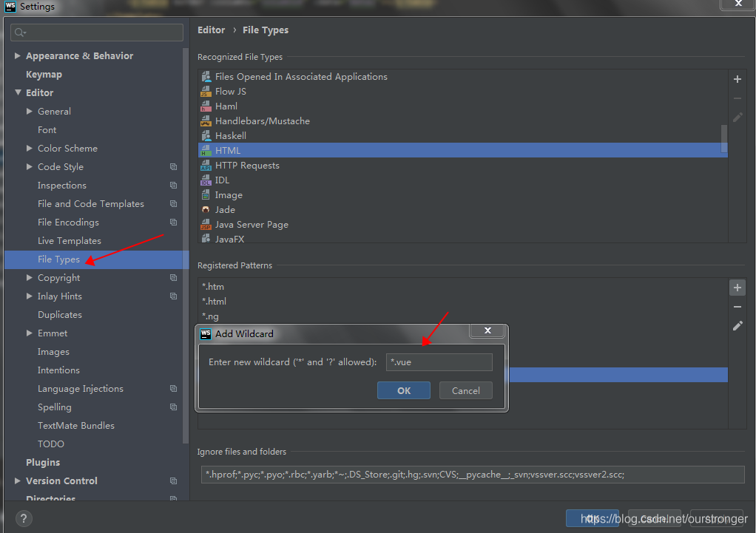Image resolution: width=756 pixels, height=533 pixels.
Task: Select Files Opened In Associated Applications
Action: 463,77
